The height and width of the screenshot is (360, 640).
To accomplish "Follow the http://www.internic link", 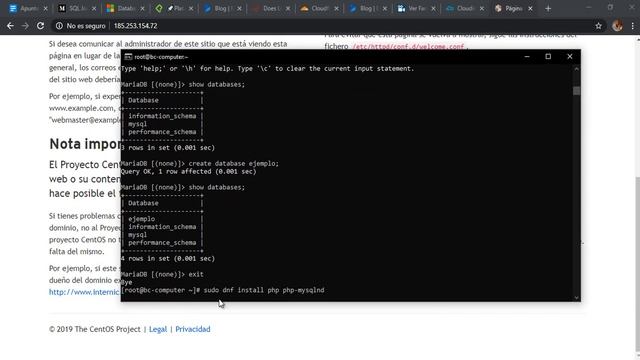I will point(84,292).
